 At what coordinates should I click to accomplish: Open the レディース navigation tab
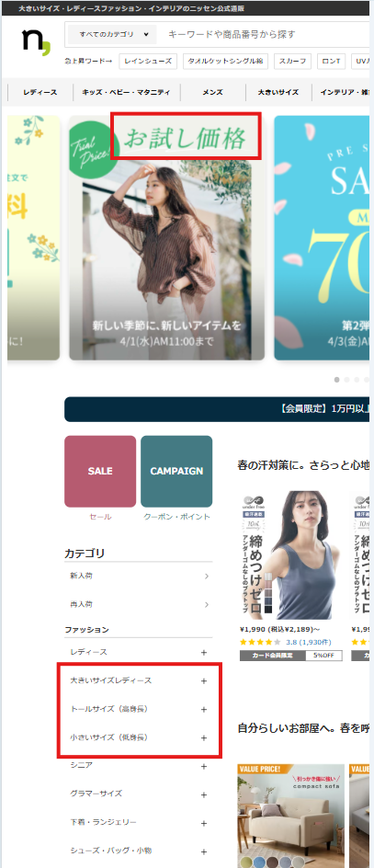pyautogui.click(x=40, y=93)
